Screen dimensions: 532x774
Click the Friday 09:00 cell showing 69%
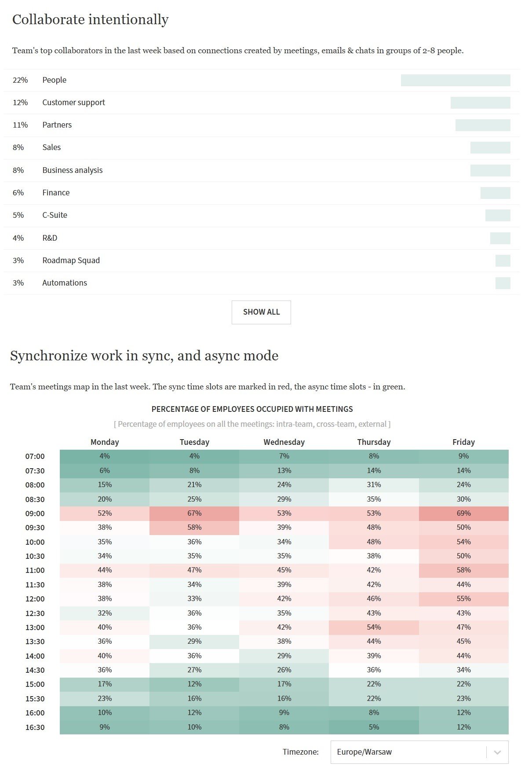pos(463,514)
